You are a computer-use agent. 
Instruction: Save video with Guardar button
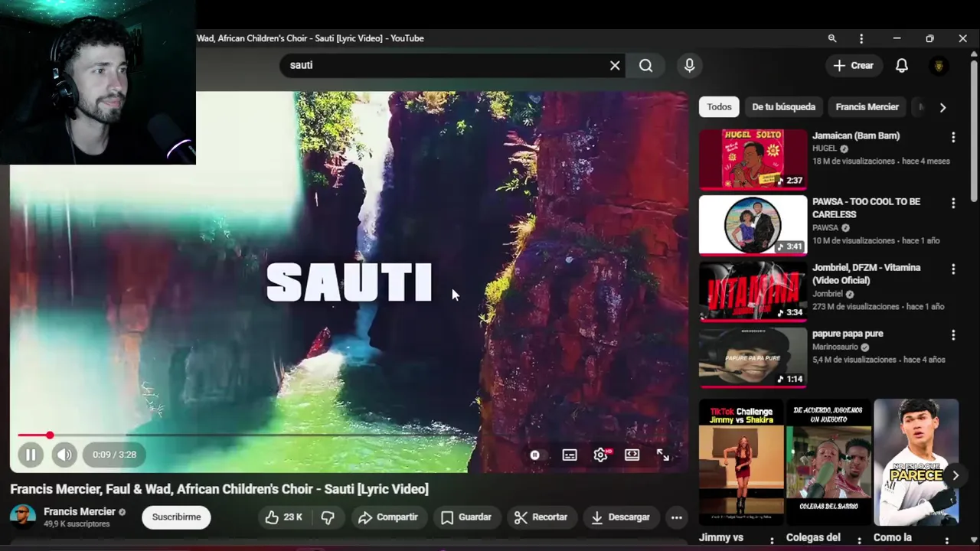(466, 517)
